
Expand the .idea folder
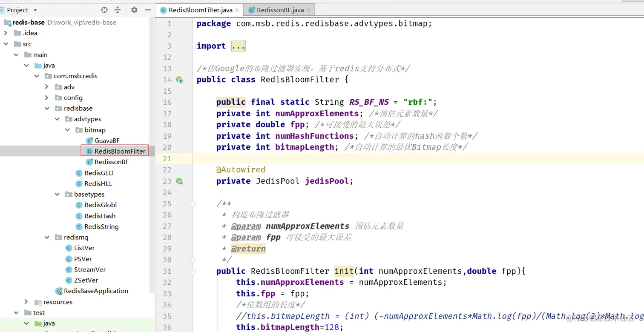(x=6, y=33)
